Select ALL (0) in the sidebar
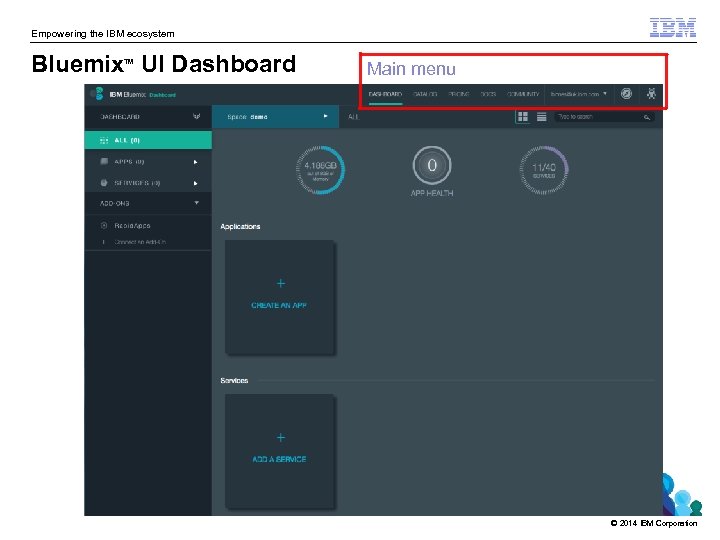 click(x=148, y=140)
